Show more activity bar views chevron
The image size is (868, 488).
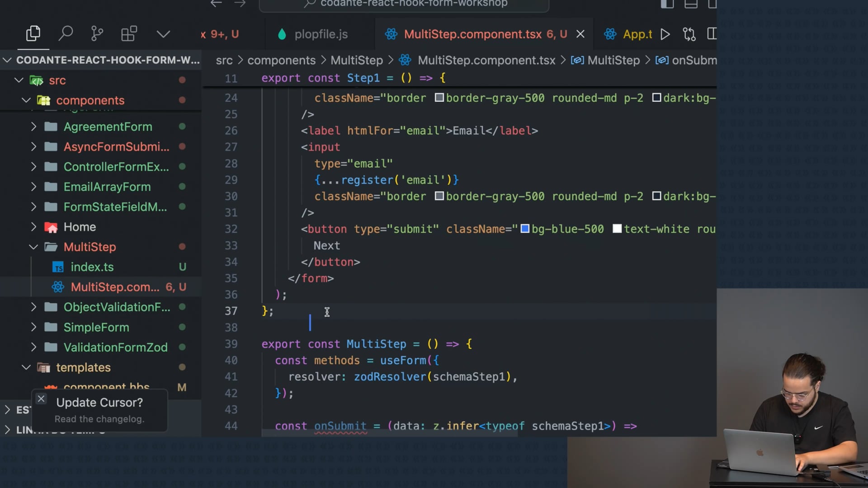point(163,34)
